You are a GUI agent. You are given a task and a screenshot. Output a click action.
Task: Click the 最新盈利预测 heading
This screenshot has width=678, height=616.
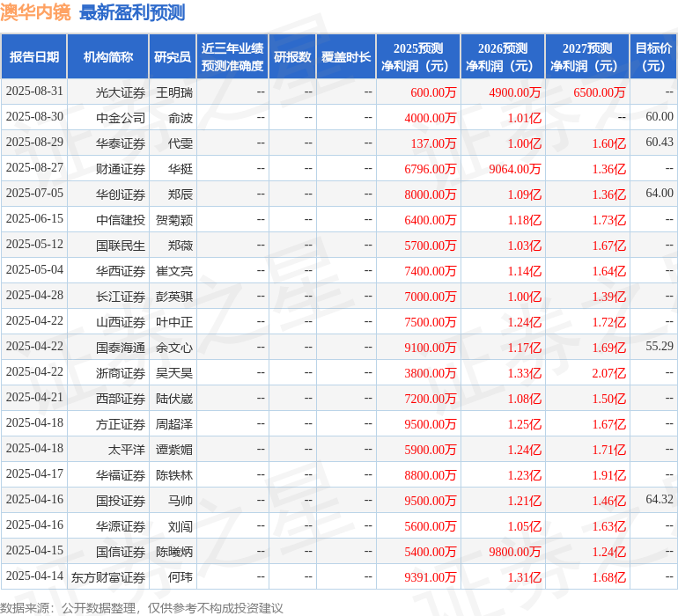(132, 12)
